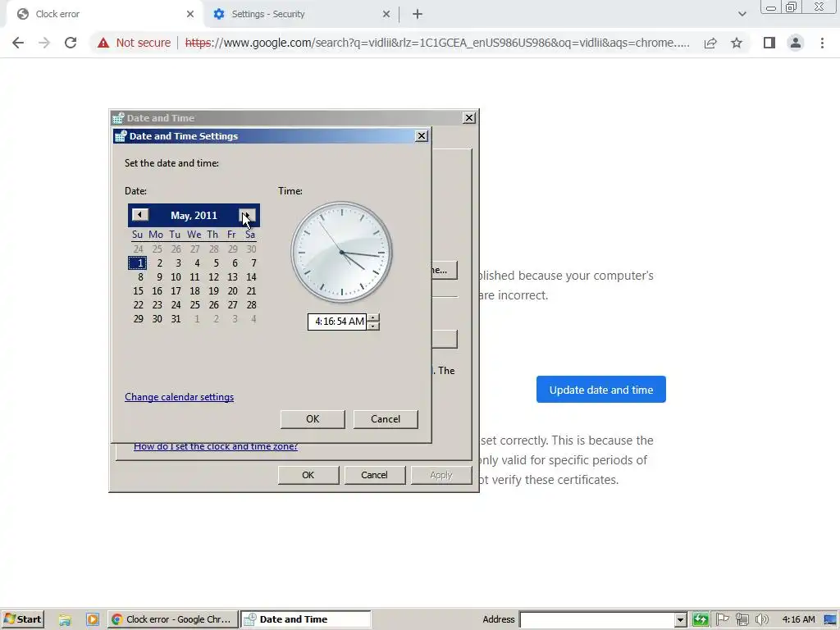840x630 pixels.
Task: Click the Update date and time button
Action: click(x=601, y=390)
